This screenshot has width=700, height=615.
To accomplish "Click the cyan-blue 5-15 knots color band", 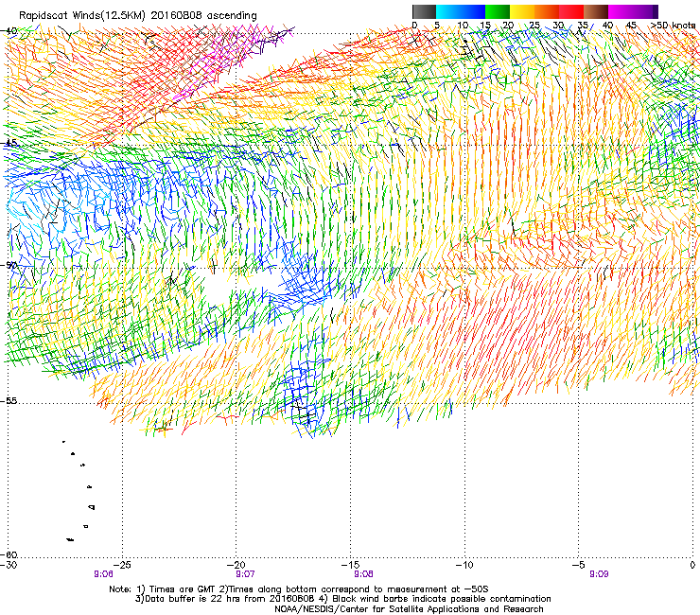I will (461, 11).
